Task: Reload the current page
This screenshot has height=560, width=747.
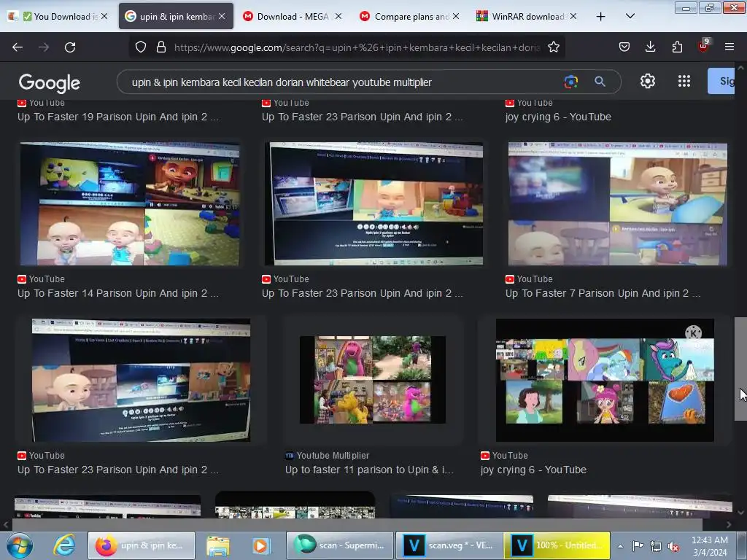Action: 70,47
